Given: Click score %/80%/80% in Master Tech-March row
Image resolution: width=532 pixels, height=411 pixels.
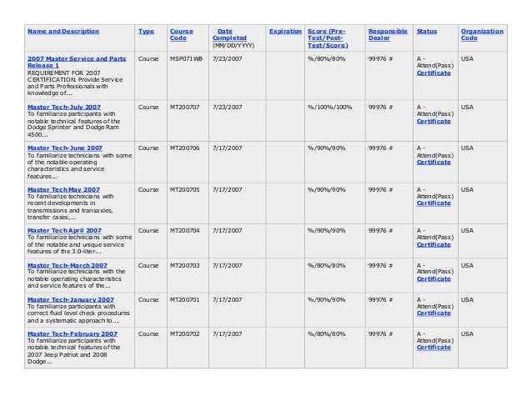Looking at the screenshot, I should 326,265.
